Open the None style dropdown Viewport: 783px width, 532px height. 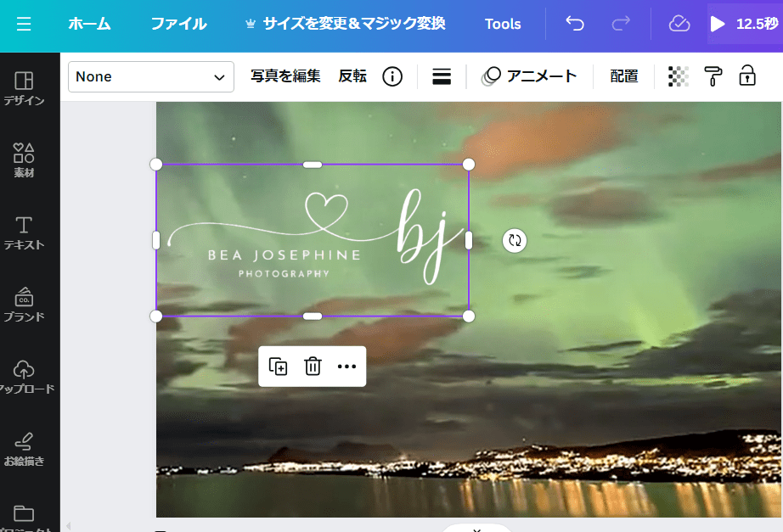pyautogui.click(x=151, y=77)
